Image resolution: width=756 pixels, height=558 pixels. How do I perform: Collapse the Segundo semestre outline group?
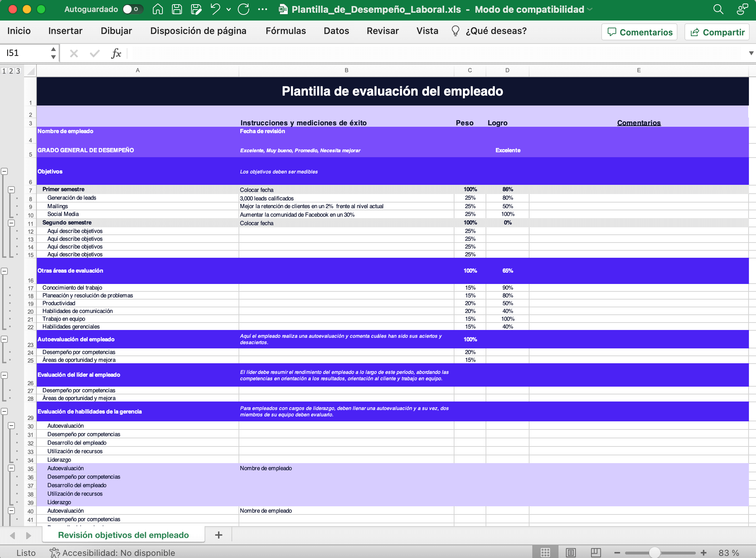point(12,223)
